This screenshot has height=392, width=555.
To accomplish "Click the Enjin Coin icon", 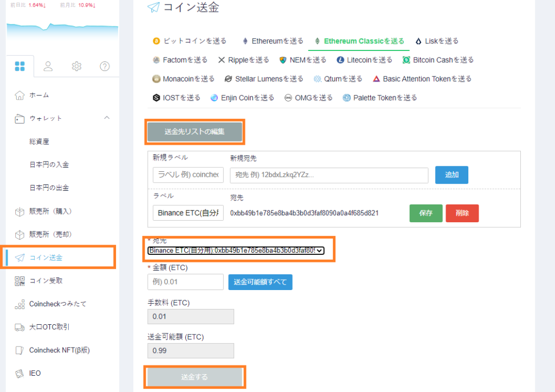I will pos(214,98).
